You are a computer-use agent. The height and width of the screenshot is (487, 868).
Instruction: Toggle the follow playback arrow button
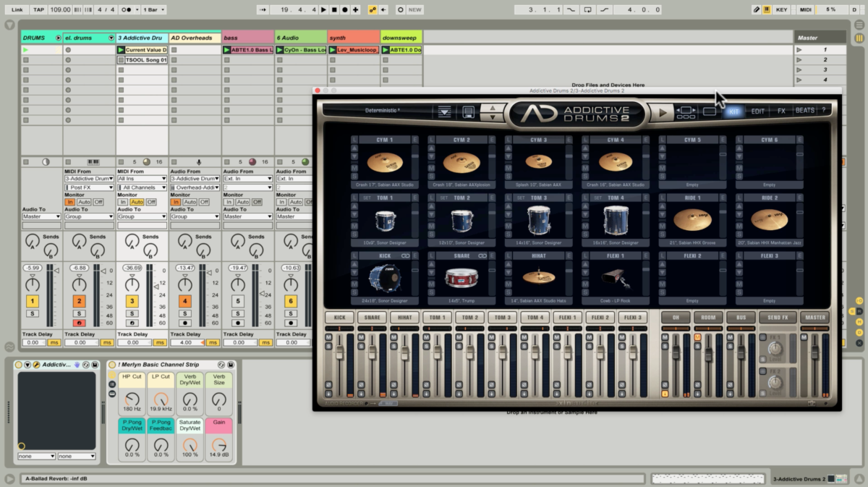(262, 9)
